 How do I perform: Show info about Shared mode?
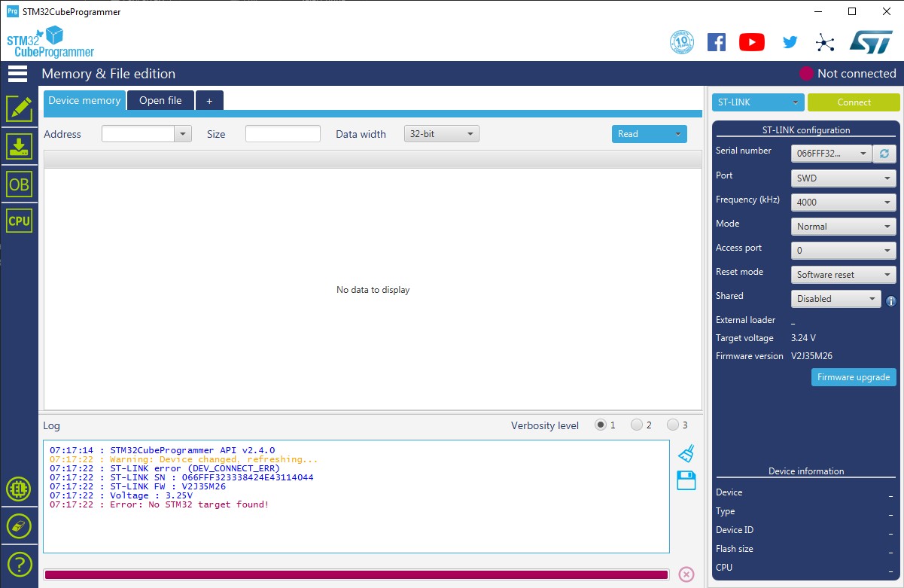[x=891, y=300]
